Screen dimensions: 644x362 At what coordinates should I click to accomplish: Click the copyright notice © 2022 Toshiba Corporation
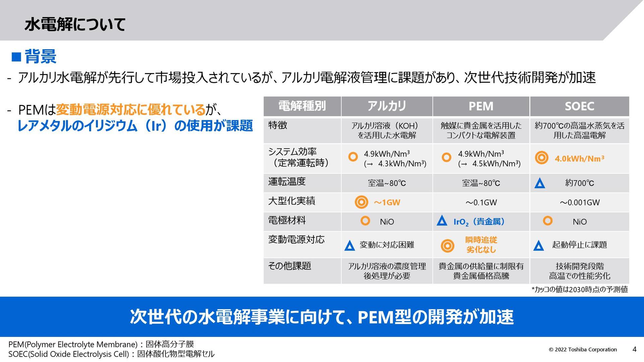tap(583, 349)
